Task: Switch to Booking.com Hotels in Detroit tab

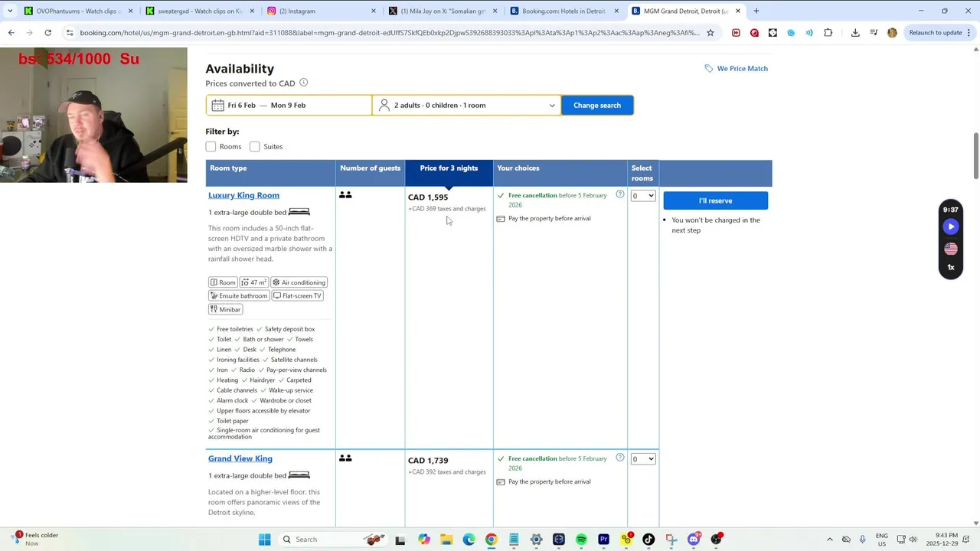Action: [564, 11]
